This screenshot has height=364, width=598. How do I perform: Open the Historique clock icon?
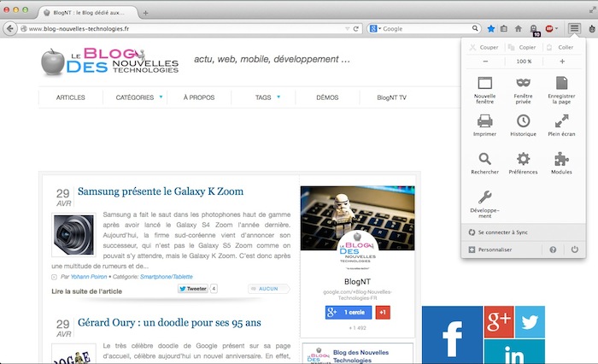click(523, 121)
